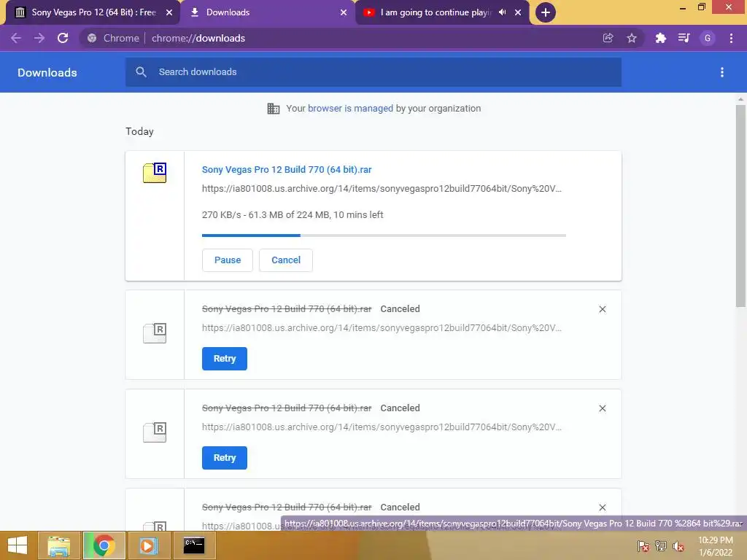Open the Downloads page more actions menu
This screenshot has height=560, width=747.
pos(722,72)
